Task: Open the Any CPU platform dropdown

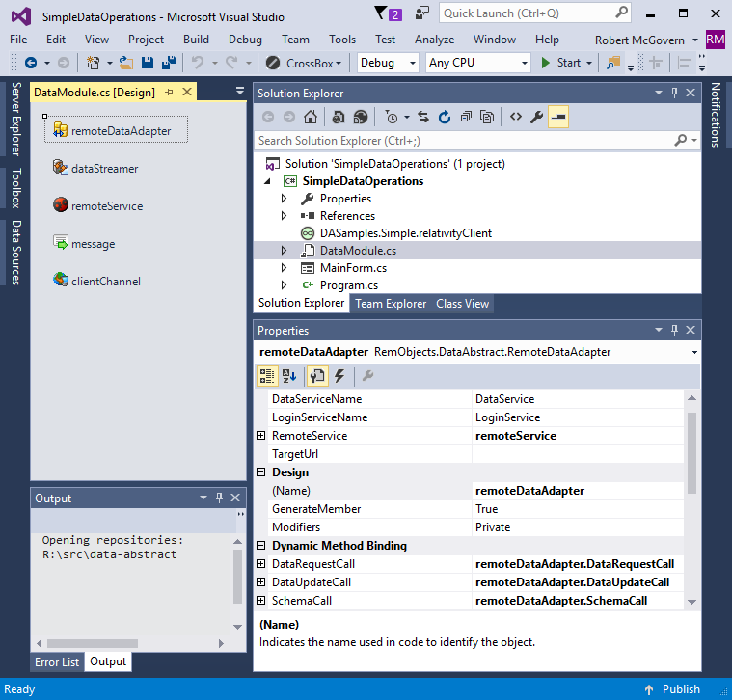Action: [478, 63]
